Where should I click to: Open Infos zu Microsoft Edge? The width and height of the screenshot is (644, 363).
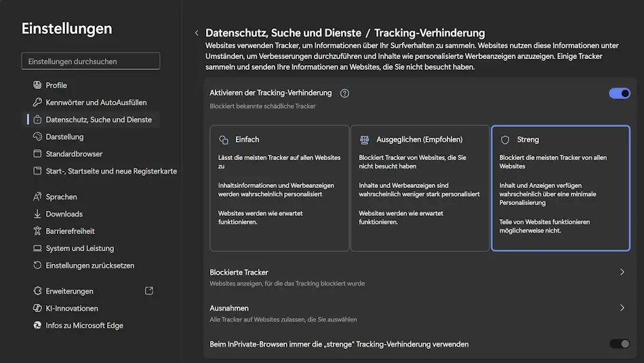[84, 325]
